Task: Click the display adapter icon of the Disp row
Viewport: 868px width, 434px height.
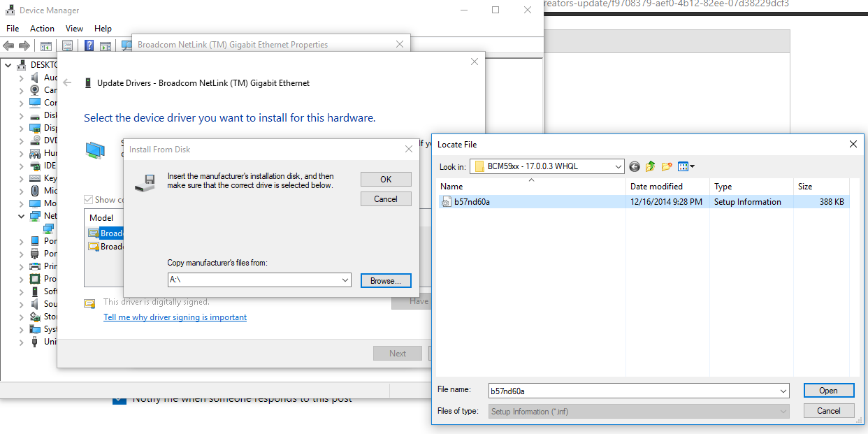Action: [35, 128]
